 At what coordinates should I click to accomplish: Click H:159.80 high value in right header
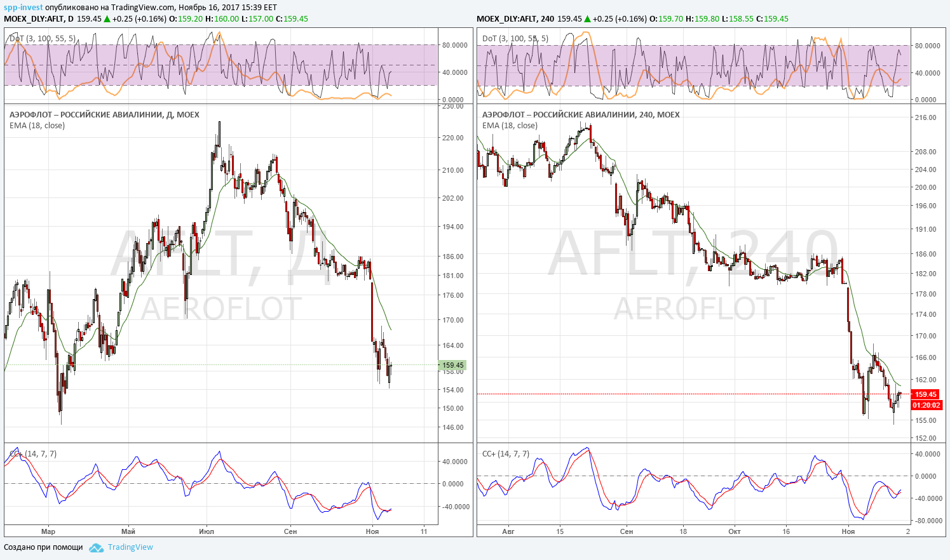[x=703, y=18]
